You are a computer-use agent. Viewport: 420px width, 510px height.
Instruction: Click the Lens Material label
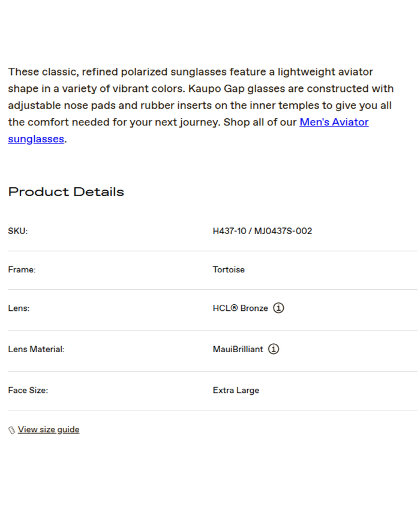click(36, 349)
